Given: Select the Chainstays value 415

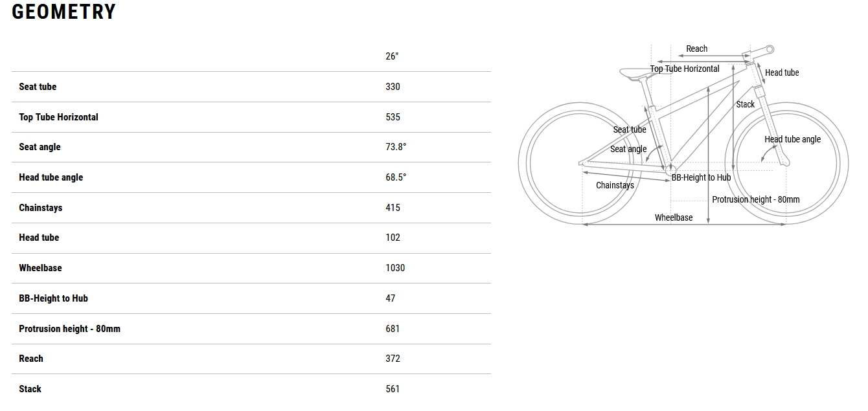Looking at the screenshot, I should click(393, 208).
